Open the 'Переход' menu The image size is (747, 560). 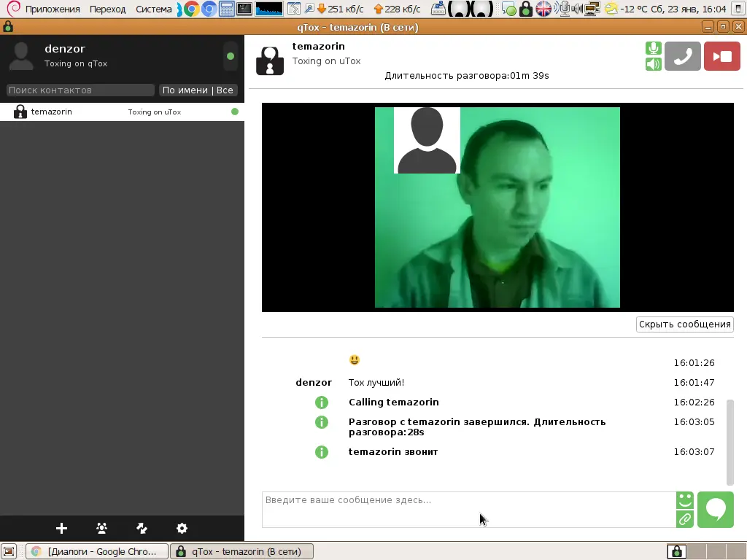pos(108,9)
